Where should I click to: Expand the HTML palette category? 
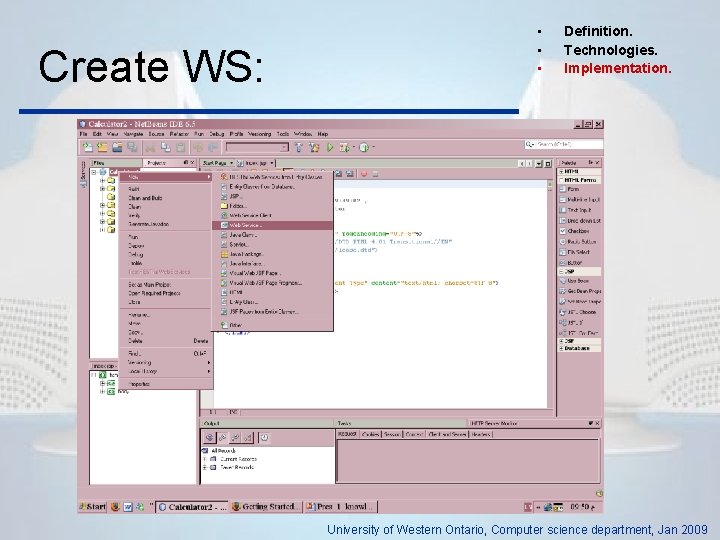pos(561,171)
